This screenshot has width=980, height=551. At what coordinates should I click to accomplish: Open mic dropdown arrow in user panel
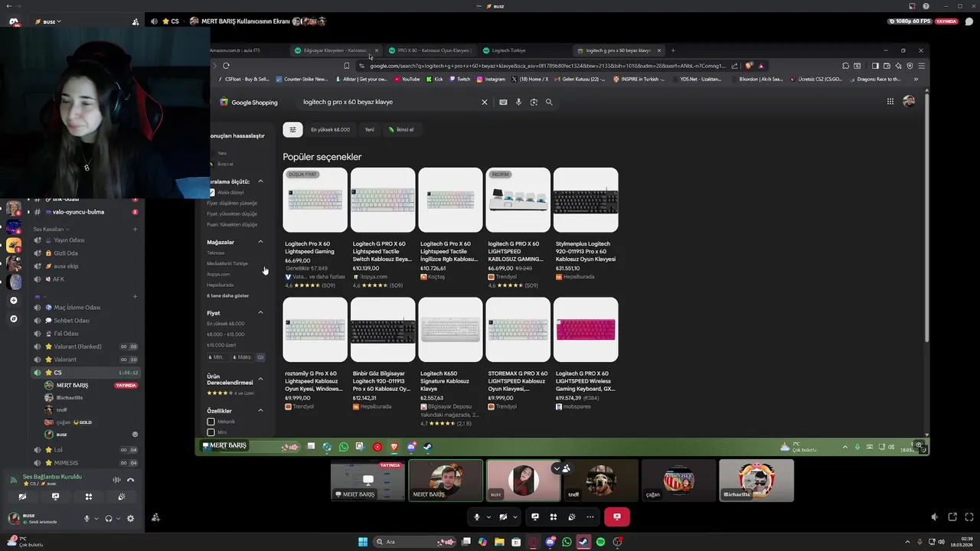click(96, 518)
